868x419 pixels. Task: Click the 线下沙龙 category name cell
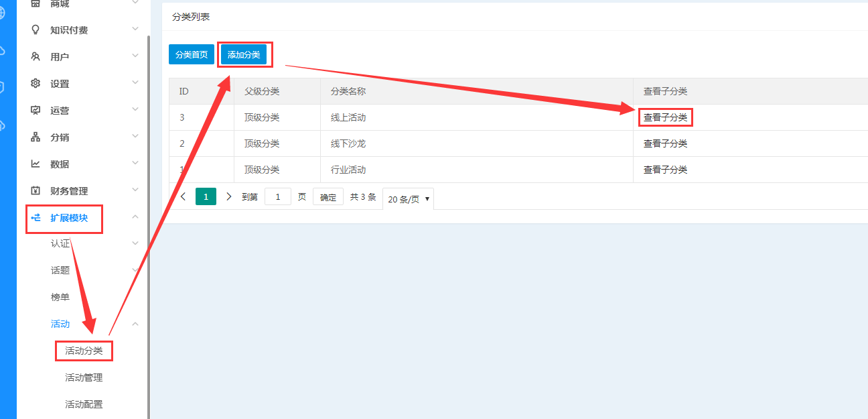[x=477, y=143]
